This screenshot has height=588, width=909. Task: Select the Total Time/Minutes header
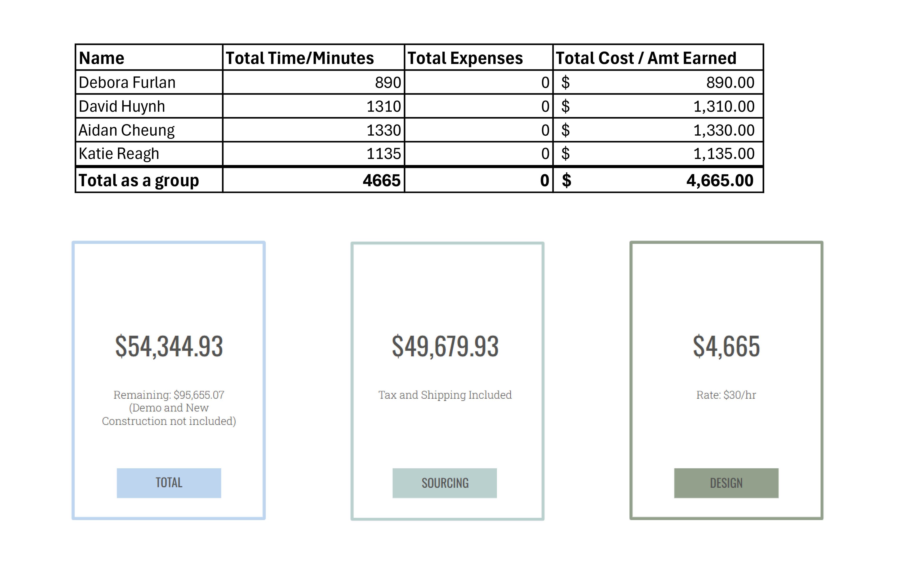click(x=314, y=58)
